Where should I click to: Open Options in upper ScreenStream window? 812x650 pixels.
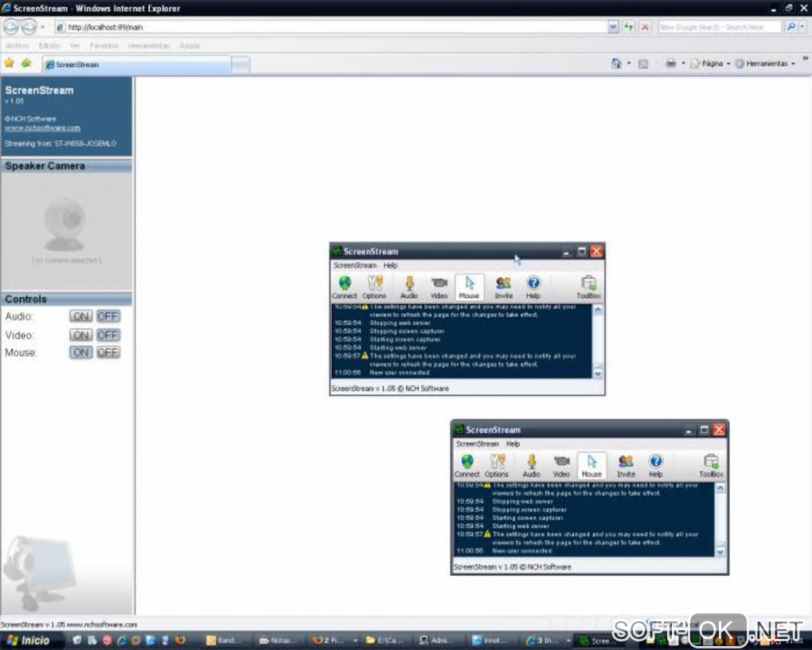click(x=374, y=288)
